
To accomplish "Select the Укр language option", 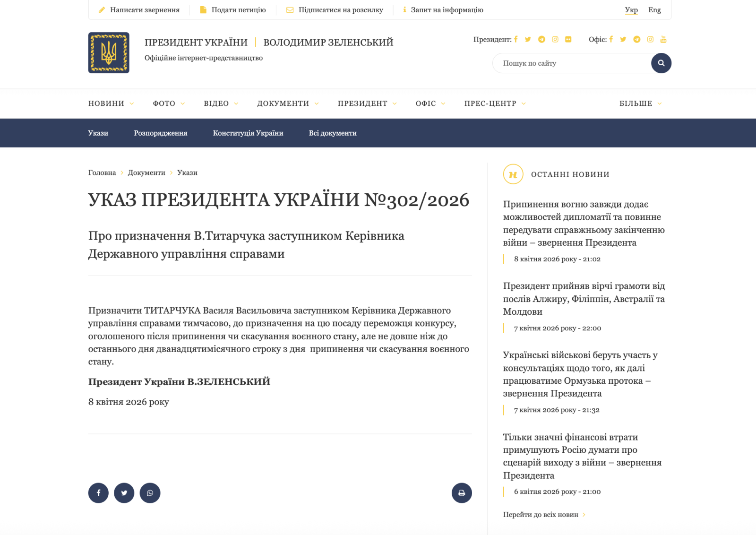I will [631, 10].
